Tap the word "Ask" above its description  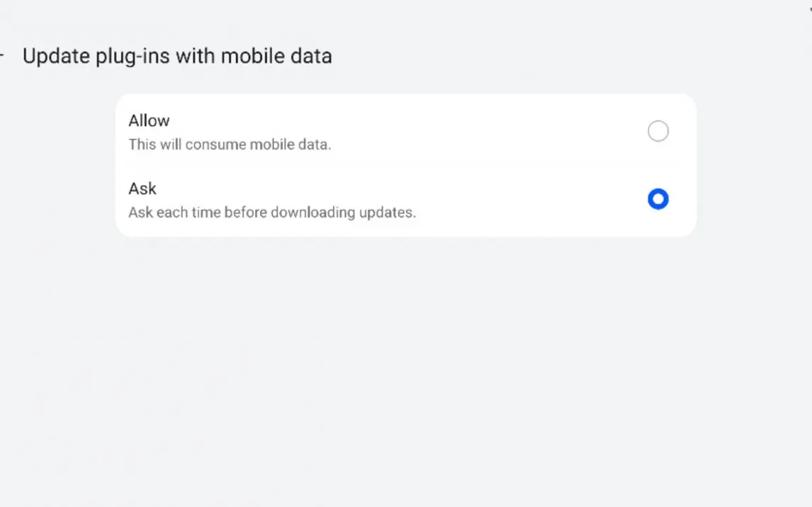click(x=142, y=188)
